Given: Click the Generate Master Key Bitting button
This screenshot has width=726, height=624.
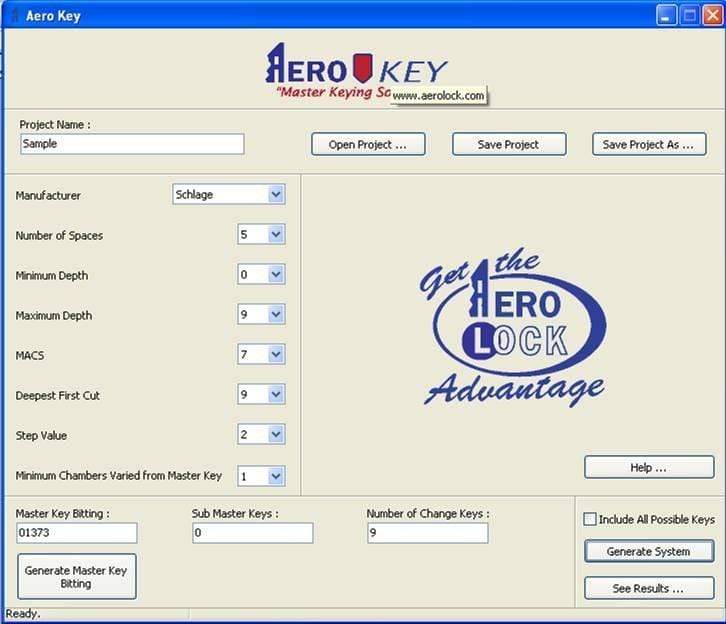Looking at the screenshot, I should click(76, 576).
